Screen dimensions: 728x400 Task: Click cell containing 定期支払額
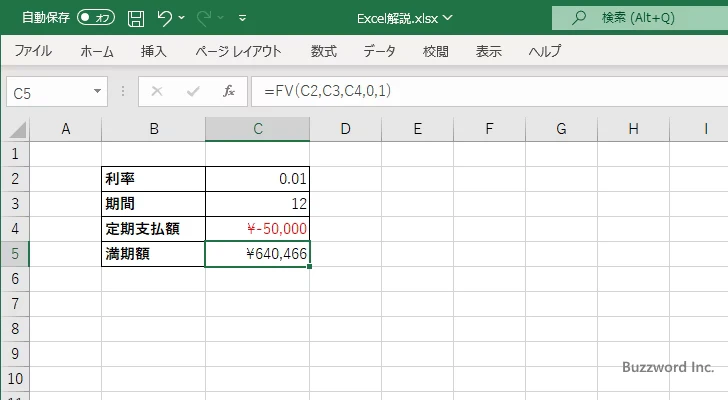point(154,229)
